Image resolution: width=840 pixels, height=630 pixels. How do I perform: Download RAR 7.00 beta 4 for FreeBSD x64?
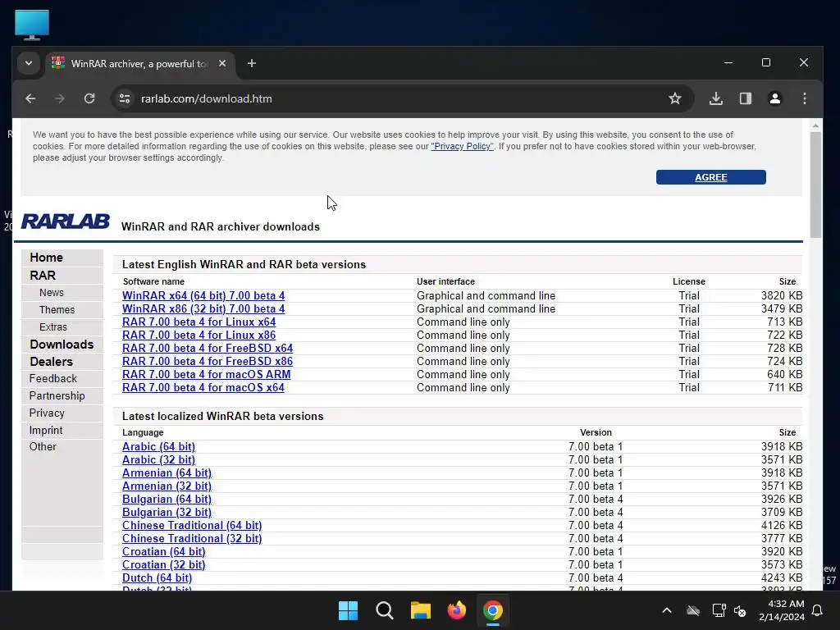208,348
